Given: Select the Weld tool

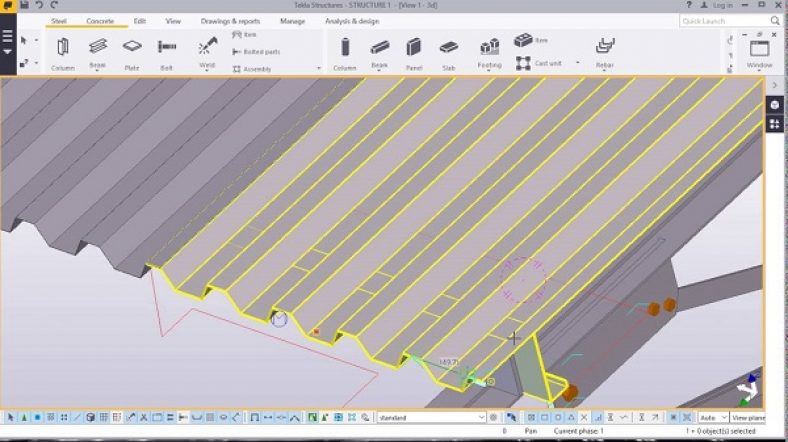Looking at the screenshot, I should (207, 50).
